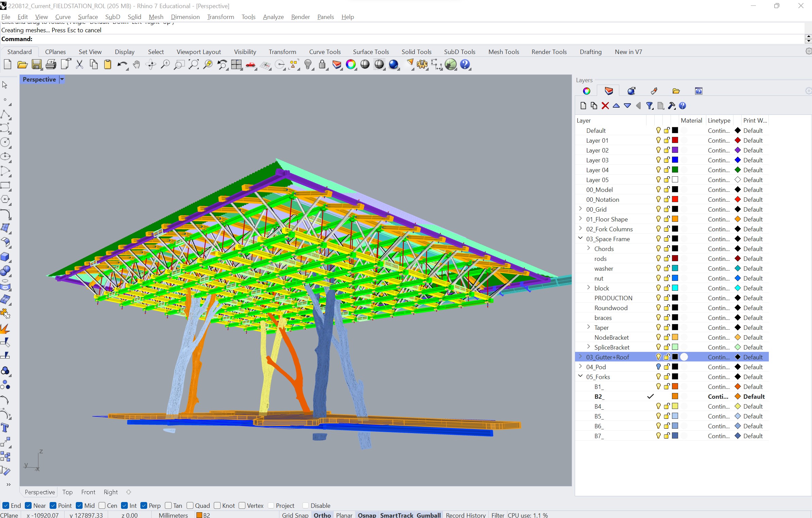Enable the Cen osnap checkbox
The width and height of the screenshot is (812, 518).
102,505
